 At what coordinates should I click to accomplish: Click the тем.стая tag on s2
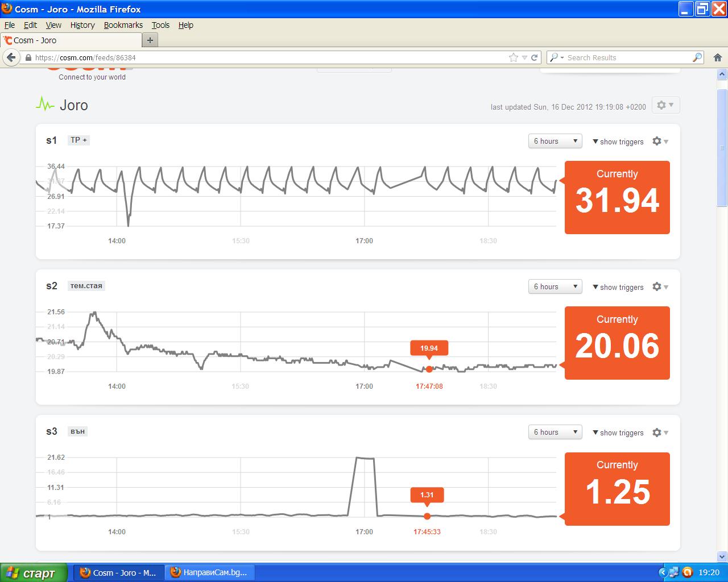point(86,285)
